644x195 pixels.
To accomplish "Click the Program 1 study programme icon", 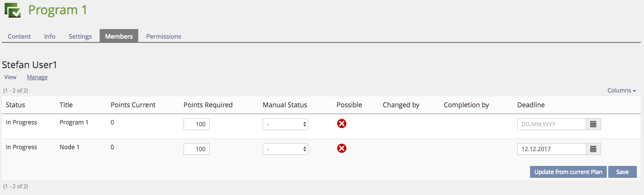I will pyautogui.click(x=13, y=10).
